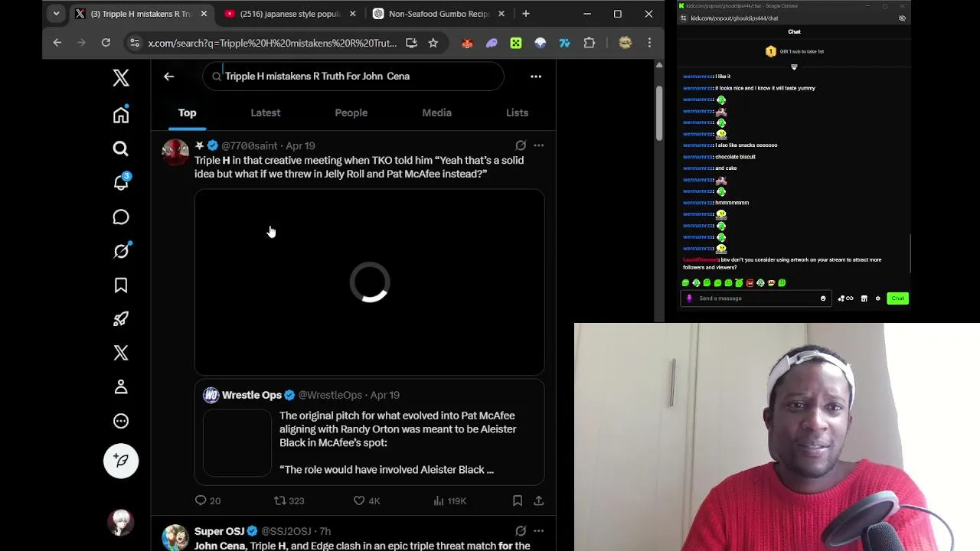Reload the page in Chrome

pyautogui.click(x=106, y=43)
